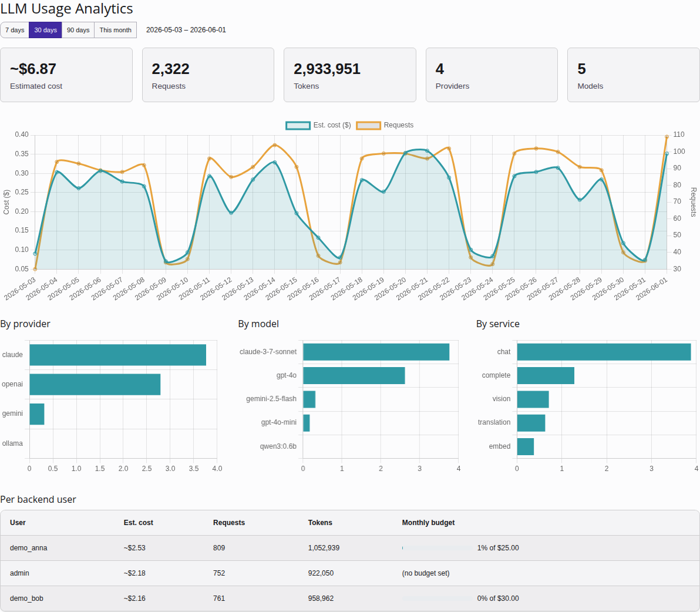Click the 4 Providers summary card
Screen dimensions: 700x612
pos(492,75)
